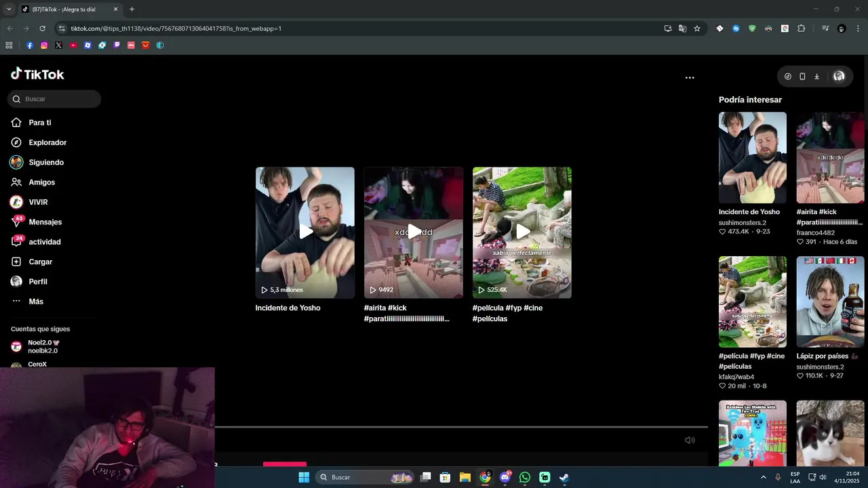868x488 pixels.
Task: Open the Shazam extension
Action: [736, 28]
